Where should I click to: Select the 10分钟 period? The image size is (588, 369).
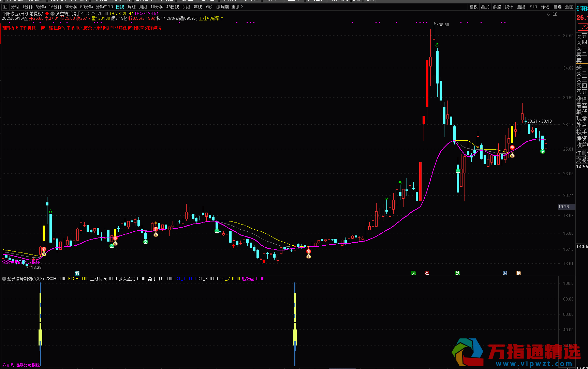tap(157, 7)
